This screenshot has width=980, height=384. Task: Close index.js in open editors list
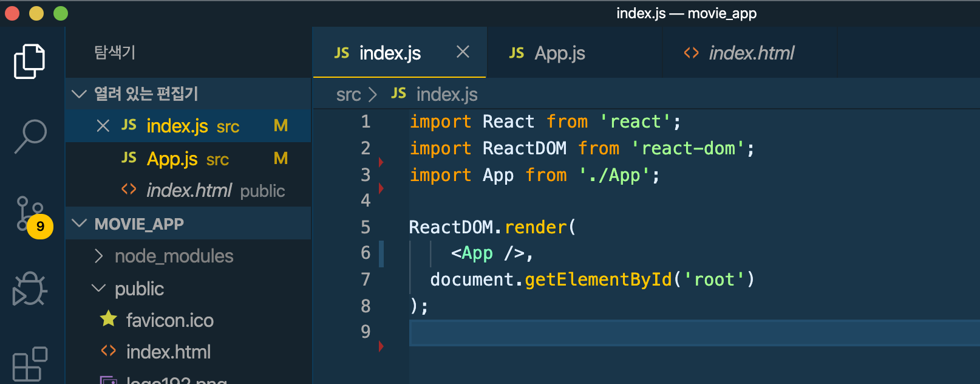tap(103, 126)
